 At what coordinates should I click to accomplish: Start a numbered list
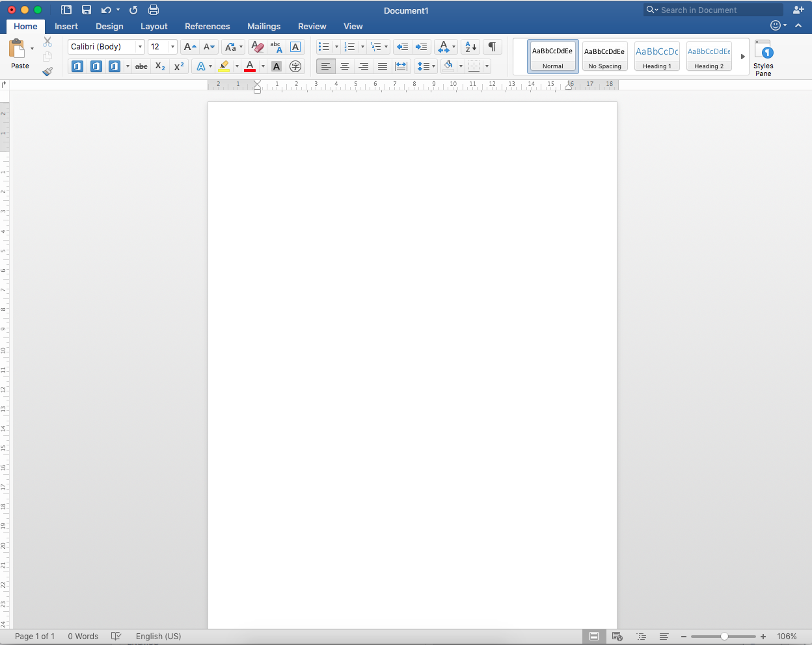[349, 47]
